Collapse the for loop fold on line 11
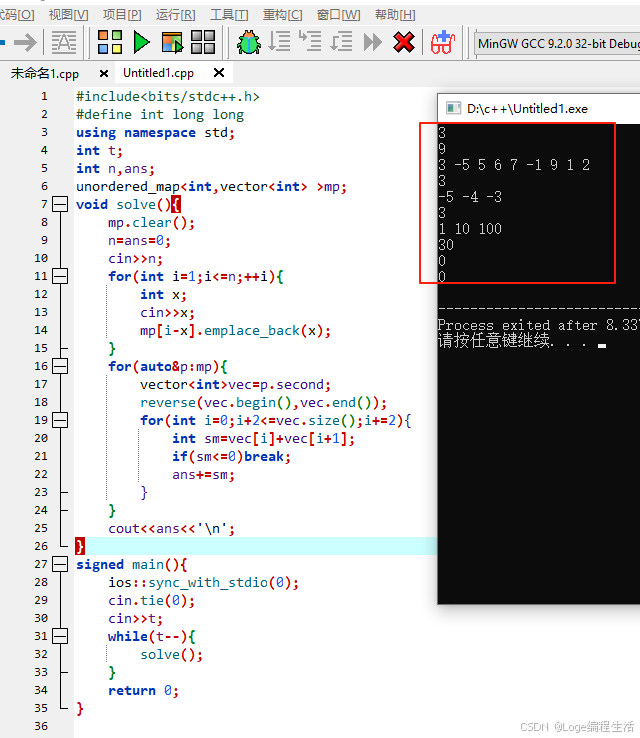 pyautogui.click(x=60, y=276)
